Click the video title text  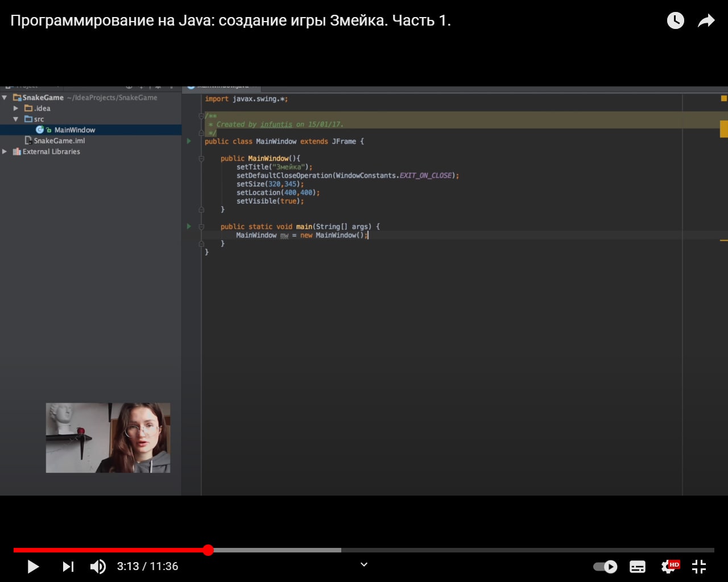(230, 21)
